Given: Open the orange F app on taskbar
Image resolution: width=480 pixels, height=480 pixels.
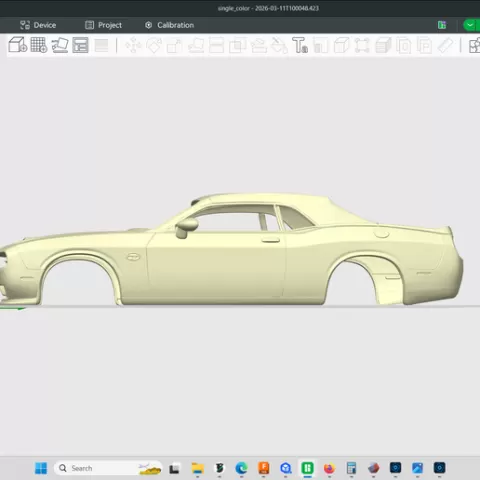Looking at the screenshot, I should (x=264, y=468).
